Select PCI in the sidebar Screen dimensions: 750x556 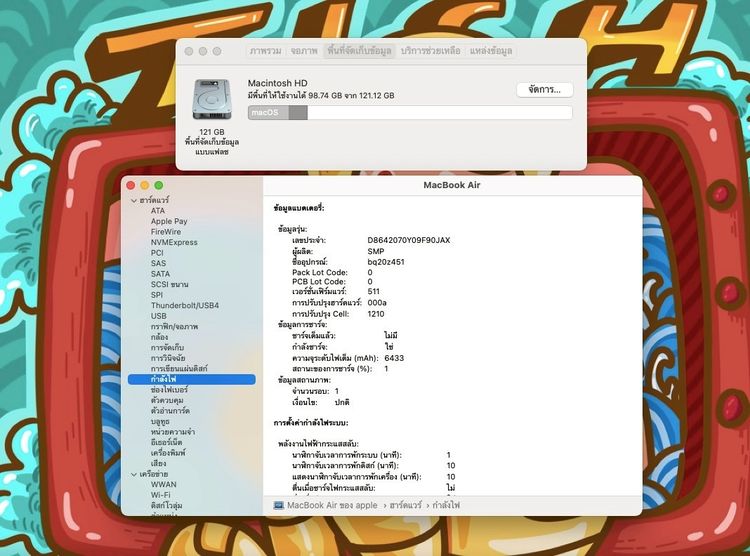[x=157, y=253]
